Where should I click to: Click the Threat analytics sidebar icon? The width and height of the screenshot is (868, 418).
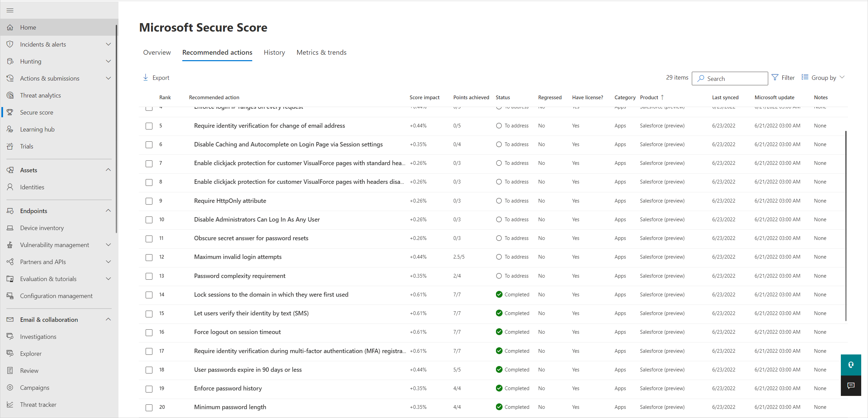11,95
